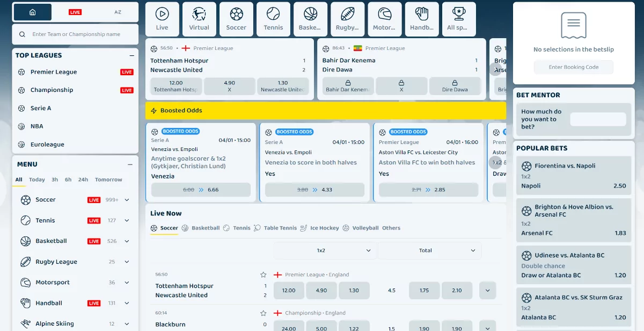
Task: Click the Basketball icon in the menu
Action: point(25,241)
